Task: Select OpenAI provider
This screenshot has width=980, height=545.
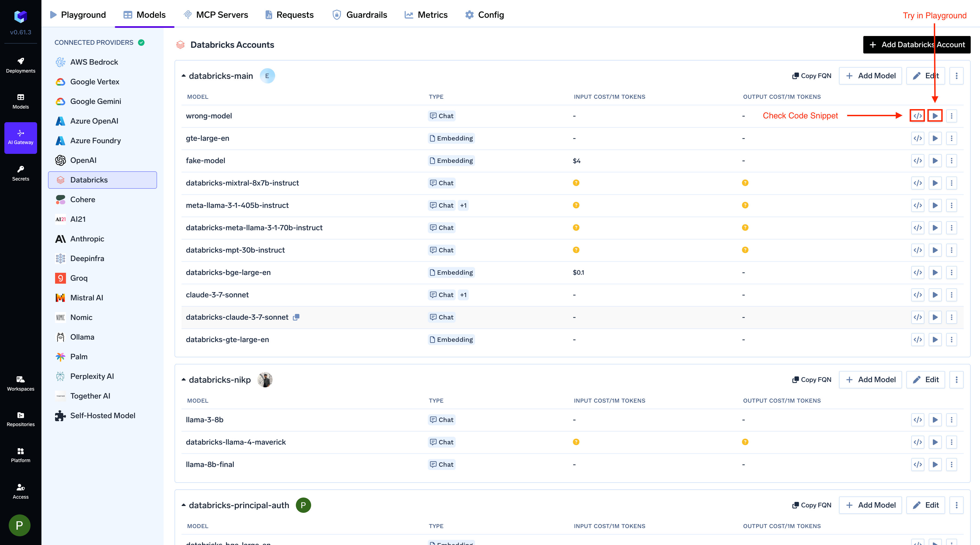Action: (x=102, y=160)
